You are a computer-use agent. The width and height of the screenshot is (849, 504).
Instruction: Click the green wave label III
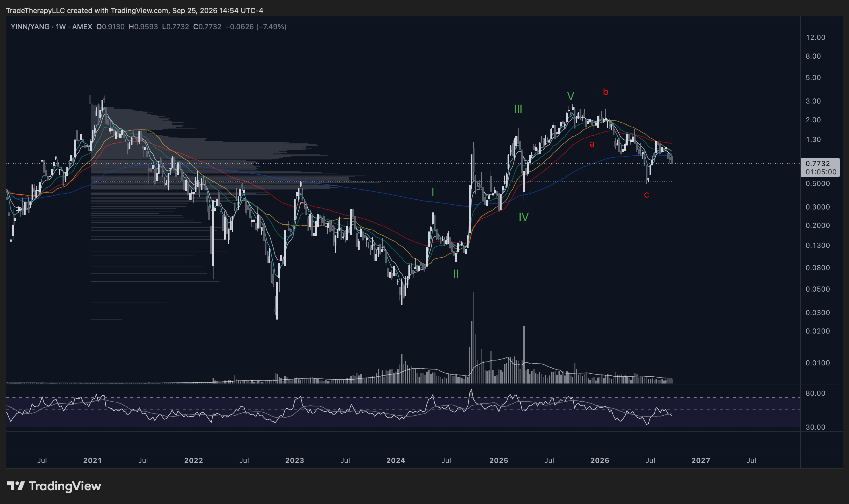(518, 109)
